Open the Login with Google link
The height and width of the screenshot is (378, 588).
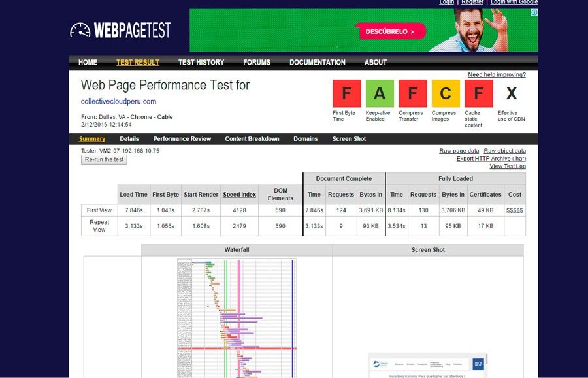pos(514,2)
